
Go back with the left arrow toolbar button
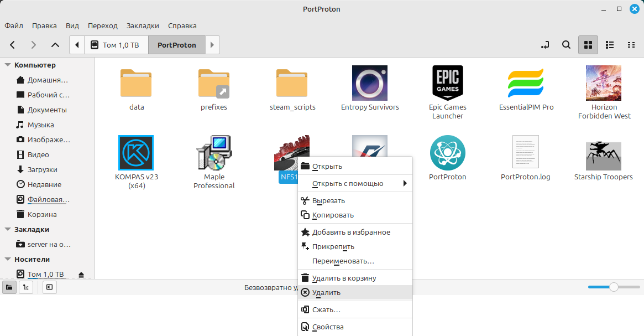coord(12,45)
